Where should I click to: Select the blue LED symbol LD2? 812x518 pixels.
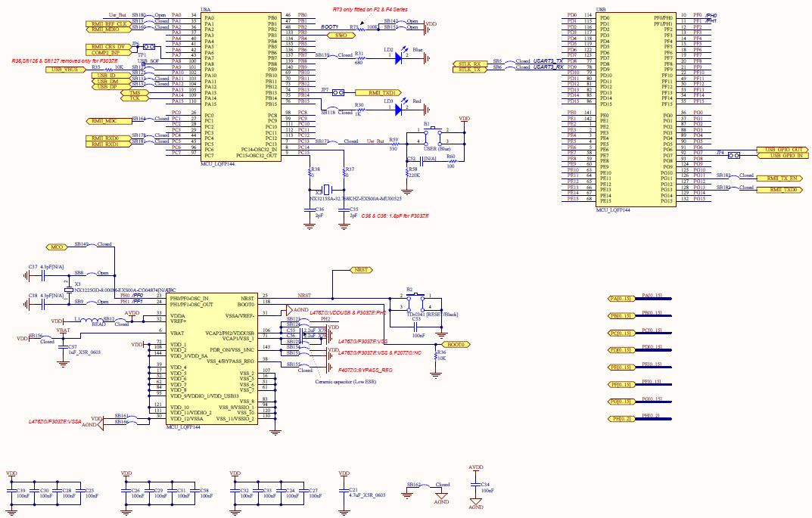point(398,57)
